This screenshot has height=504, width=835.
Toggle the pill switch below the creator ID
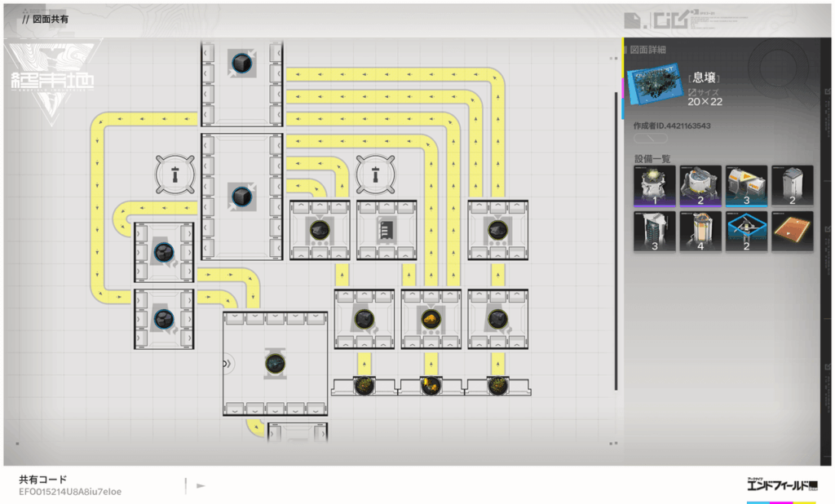coord(650,139)
